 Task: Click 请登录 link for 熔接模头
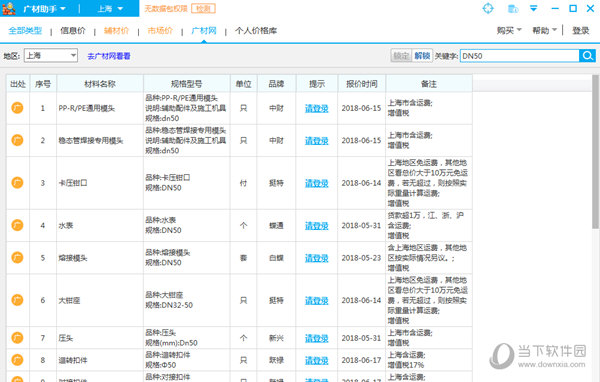(316, 258)
